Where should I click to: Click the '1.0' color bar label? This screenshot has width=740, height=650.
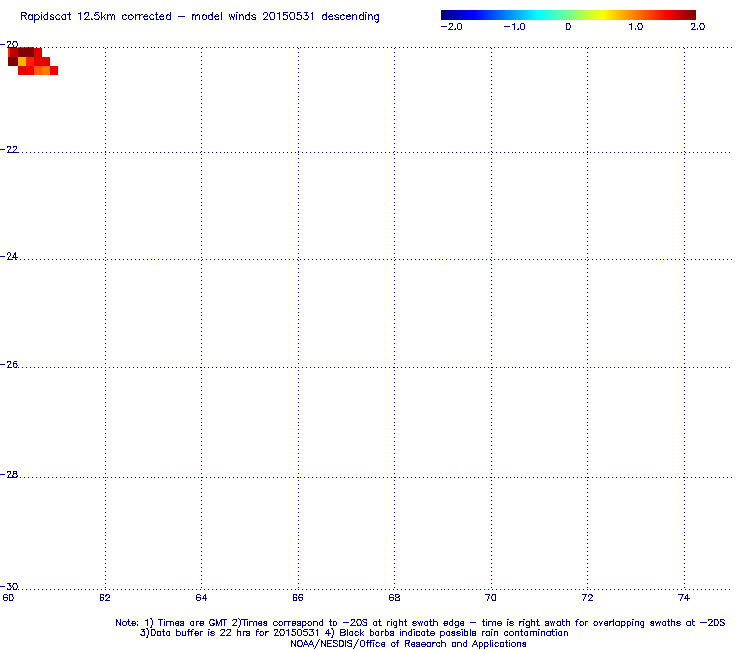pos(636,27)
